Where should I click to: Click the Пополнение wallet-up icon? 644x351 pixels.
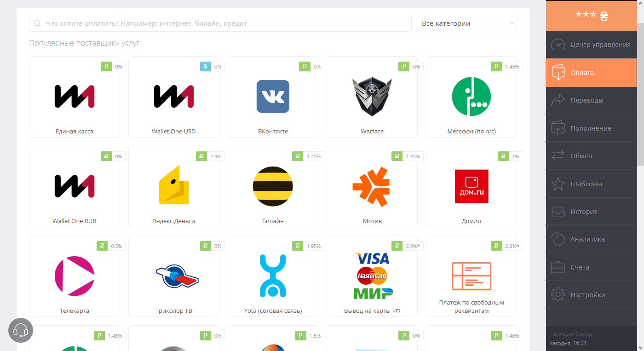tap(558, 128)
